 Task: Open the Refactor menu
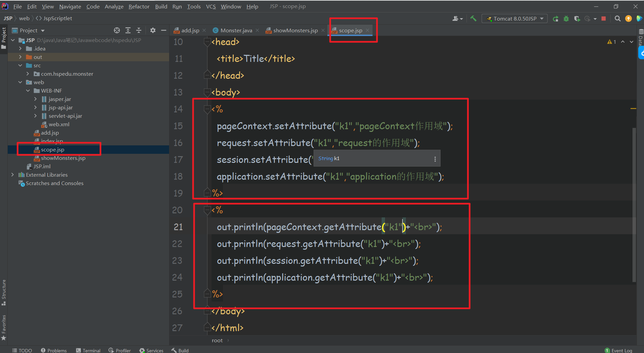(x=139, y=6)
